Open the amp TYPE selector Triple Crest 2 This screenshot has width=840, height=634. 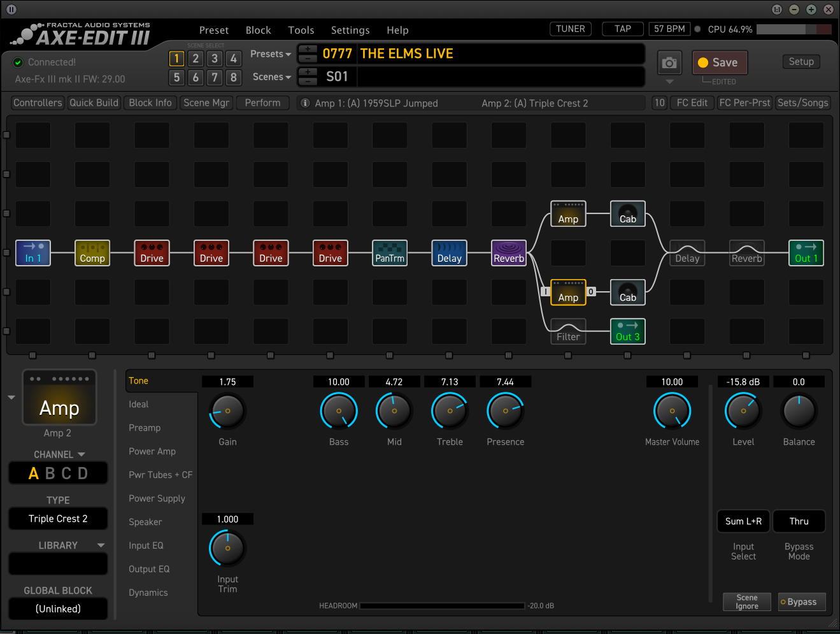tap(58, 519)
